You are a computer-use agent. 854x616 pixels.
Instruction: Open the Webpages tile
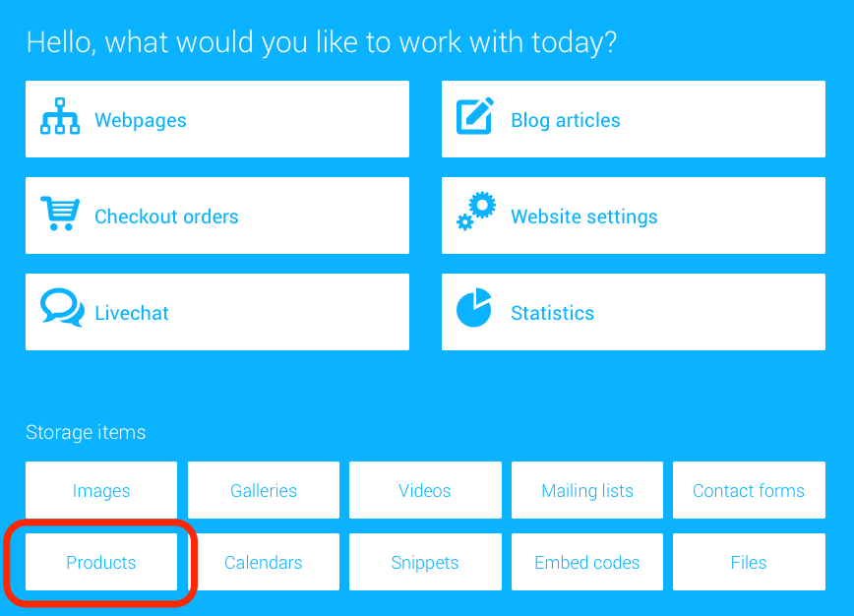click(217, 119)
